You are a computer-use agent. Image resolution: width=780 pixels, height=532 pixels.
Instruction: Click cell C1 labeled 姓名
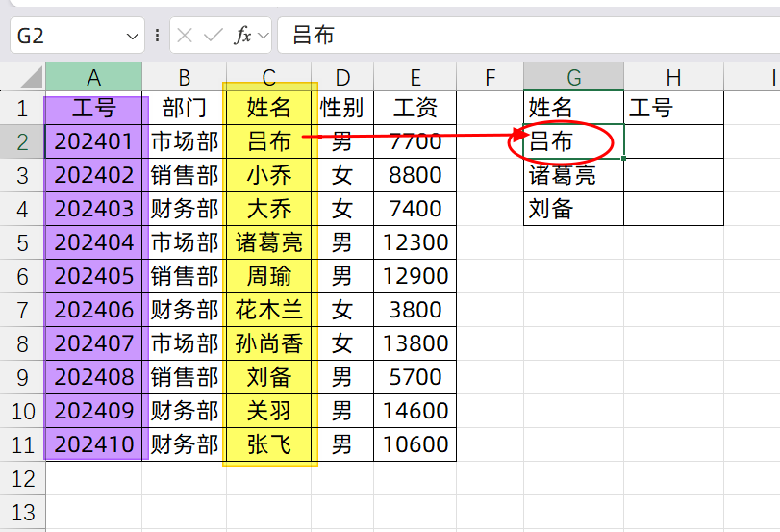(x=268, y=108)
